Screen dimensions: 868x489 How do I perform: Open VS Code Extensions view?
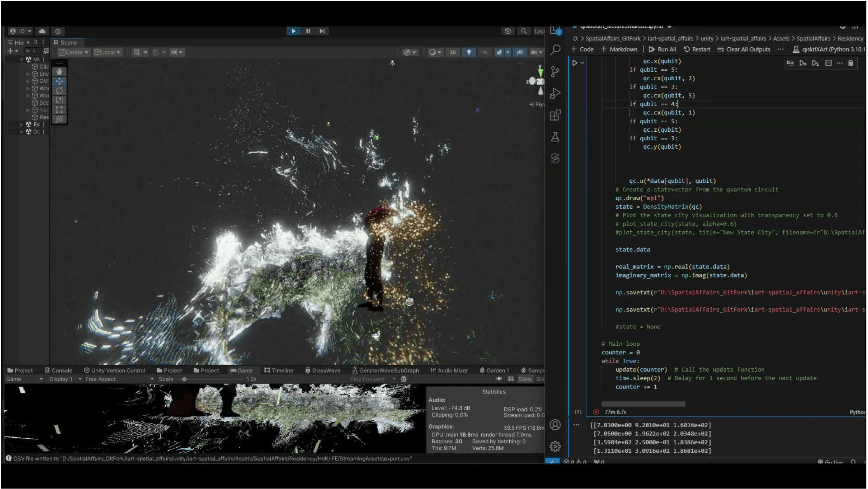[555, 115]
